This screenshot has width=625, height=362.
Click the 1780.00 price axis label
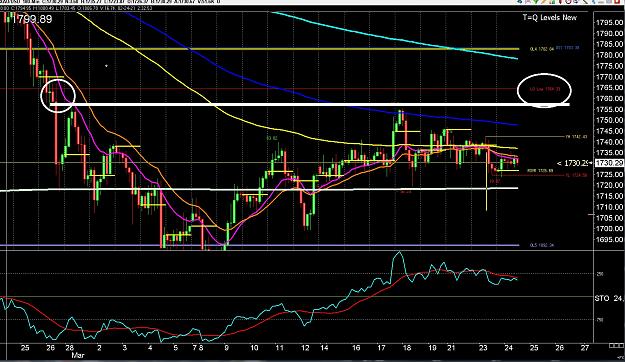point(609,55)
